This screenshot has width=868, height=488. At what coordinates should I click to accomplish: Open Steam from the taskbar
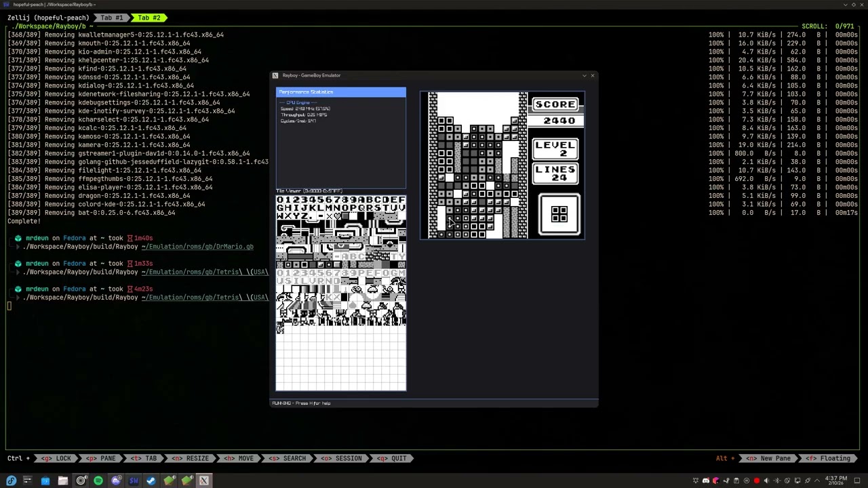click(x=151, y=481)
